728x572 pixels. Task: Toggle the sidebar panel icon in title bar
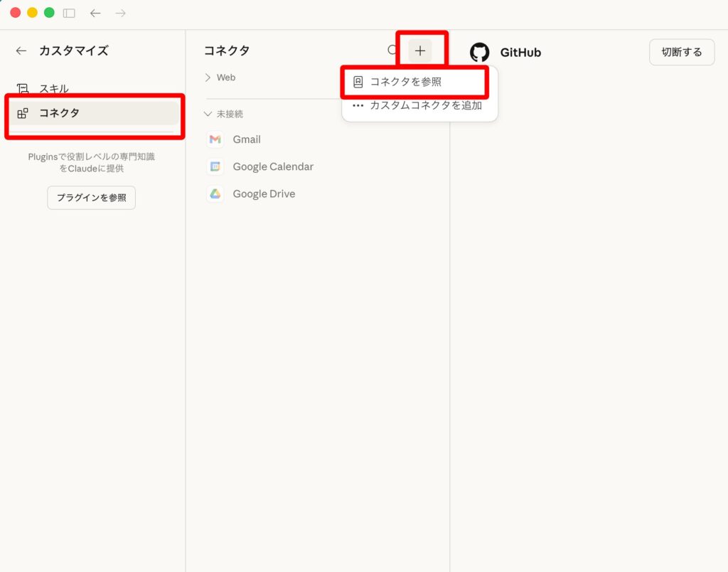69,13
